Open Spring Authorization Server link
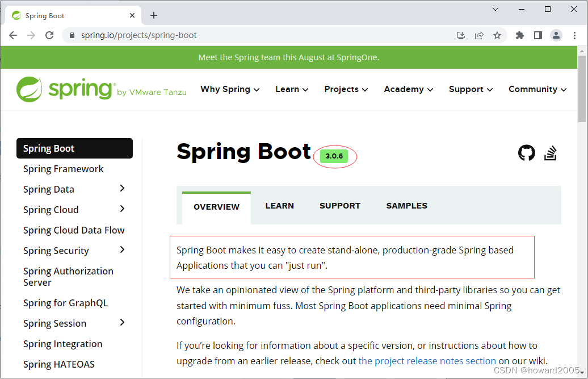This screenshot has height=379, width=588. click(x=68, y=277)
